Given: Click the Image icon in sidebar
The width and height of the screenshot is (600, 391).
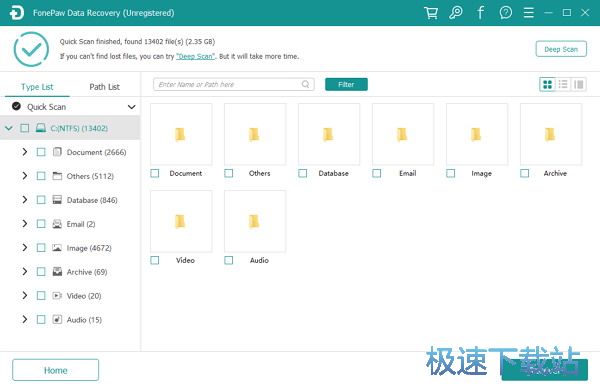Looking at the screenshot, I should [57, 248].
